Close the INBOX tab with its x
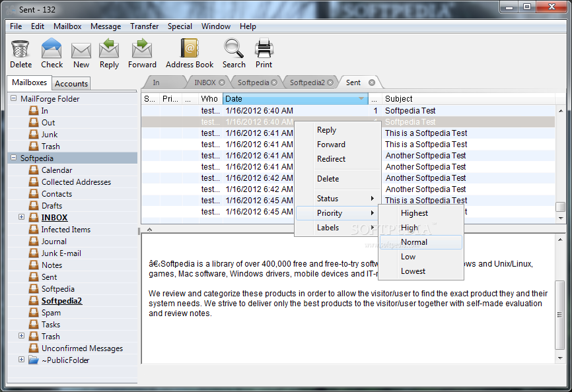This screenshot has width=572, height=392. 222,82
